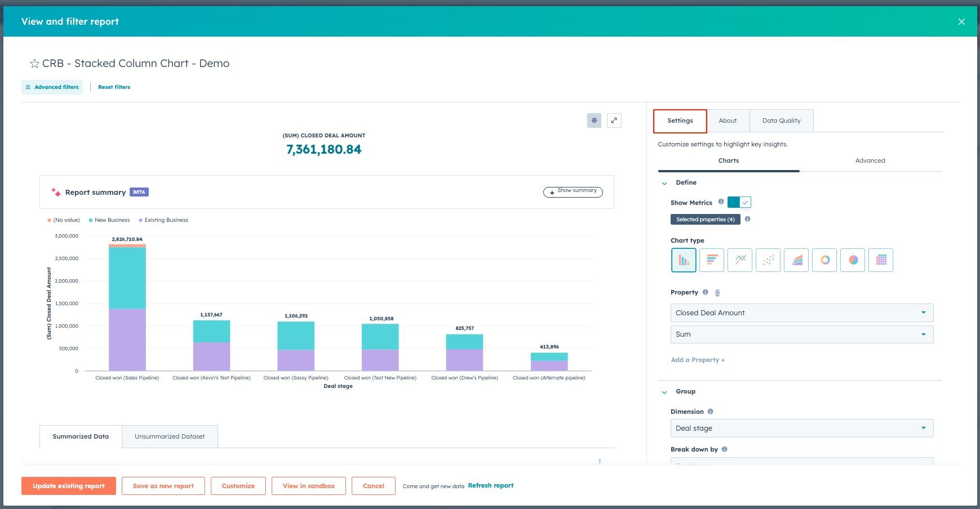Open the Sum aggregation dropdown
980x509 pixels.
coord(802,334)
